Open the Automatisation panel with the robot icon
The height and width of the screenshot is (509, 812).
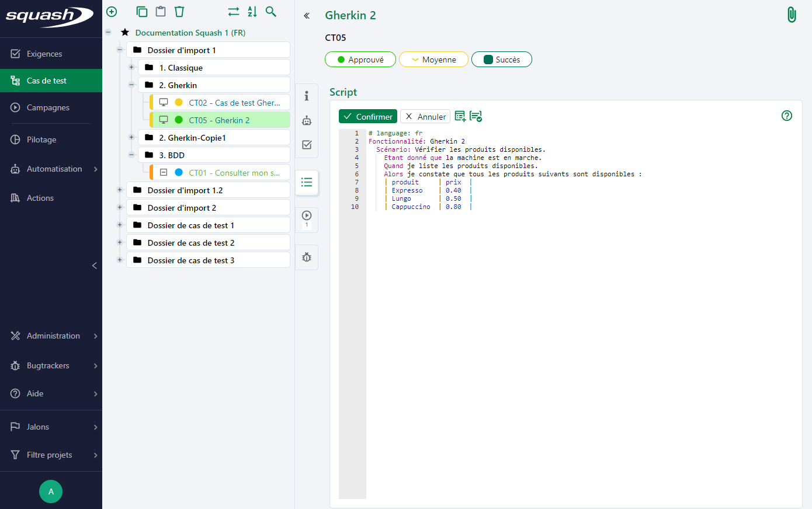pyautogui.click(x=306, y=120)
